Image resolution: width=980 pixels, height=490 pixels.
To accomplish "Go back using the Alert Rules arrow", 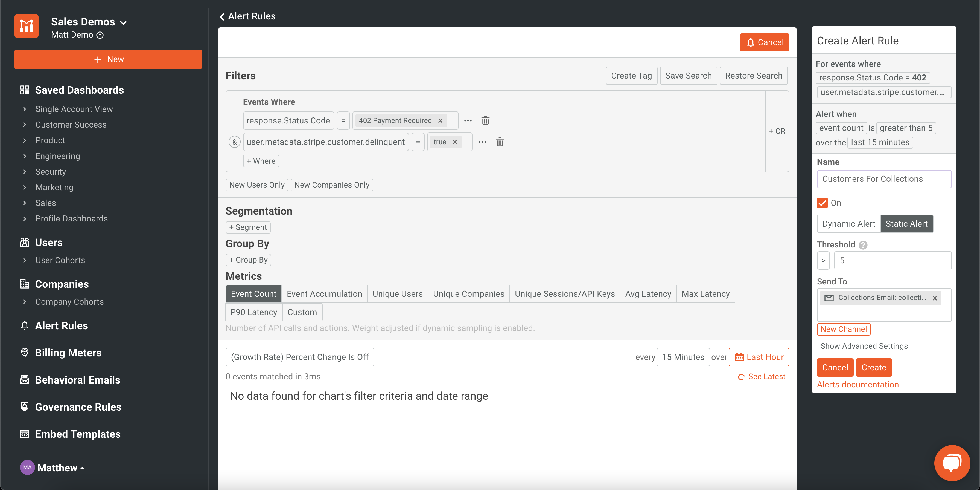I will 222,16.
